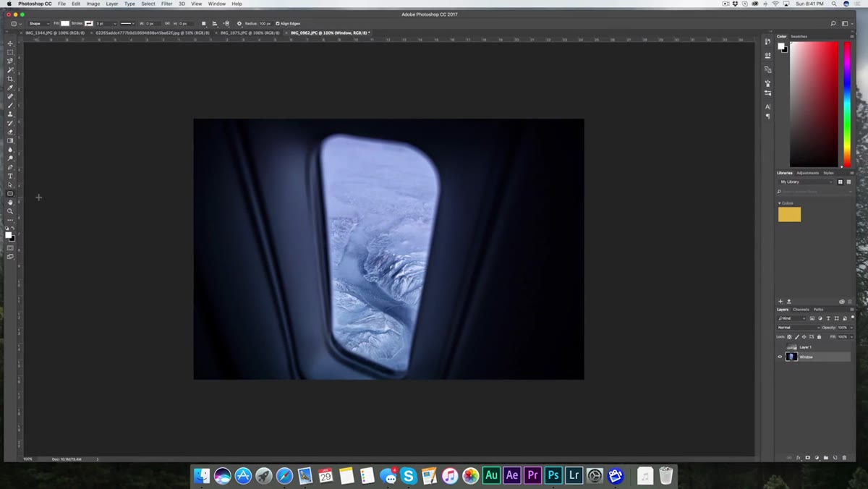Screen dimensions: 868x489
Task: Select the Hand tool
Action: tap(10, 203)
